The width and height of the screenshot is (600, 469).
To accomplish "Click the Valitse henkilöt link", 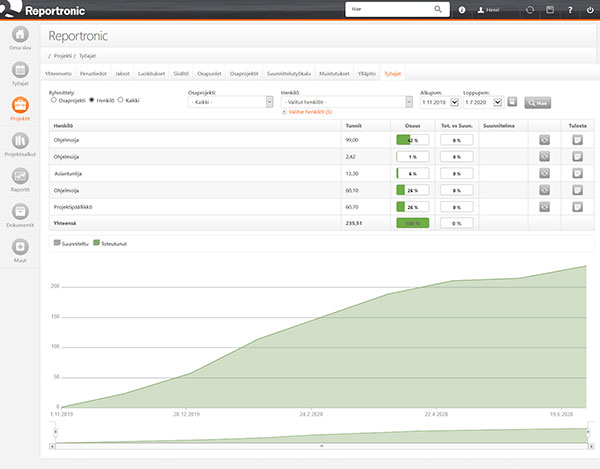I will pos(309,112).
